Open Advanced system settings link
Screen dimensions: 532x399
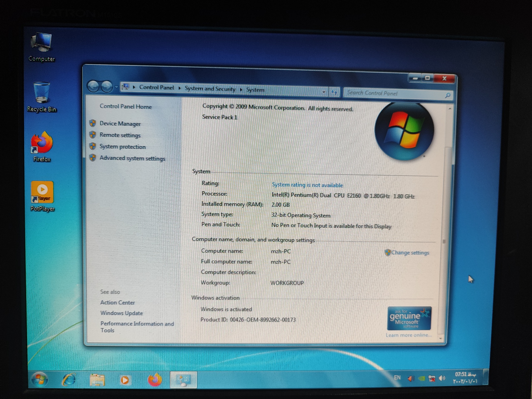[x=132, y=158]
